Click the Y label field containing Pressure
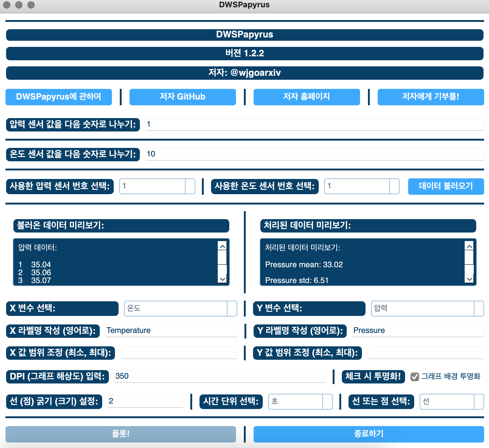The height and width of the screenshot is (448, 489). tap(418, 331)
